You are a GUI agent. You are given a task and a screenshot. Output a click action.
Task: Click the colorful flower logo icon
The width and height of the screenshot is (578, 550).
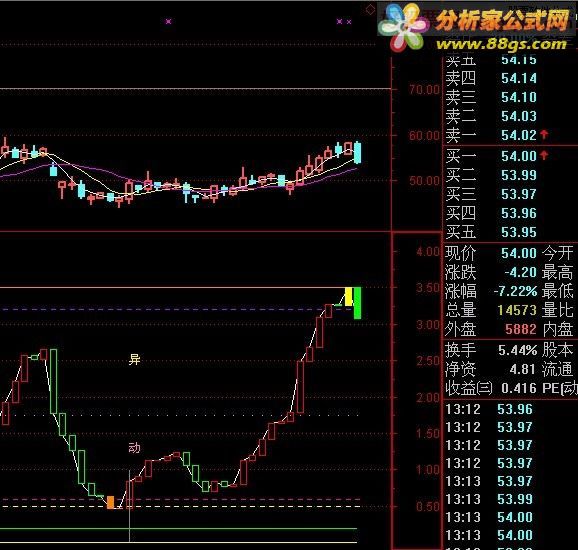[404, 27]
